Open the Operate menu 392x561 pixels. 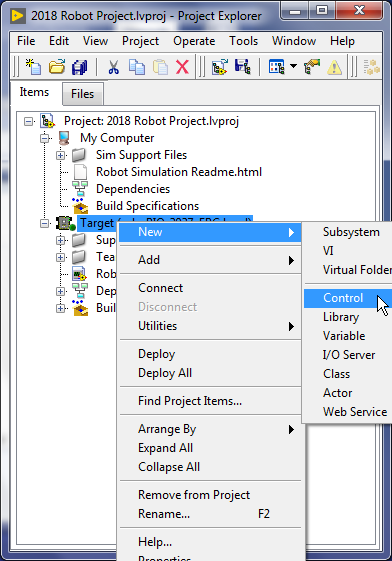[194, 41]
